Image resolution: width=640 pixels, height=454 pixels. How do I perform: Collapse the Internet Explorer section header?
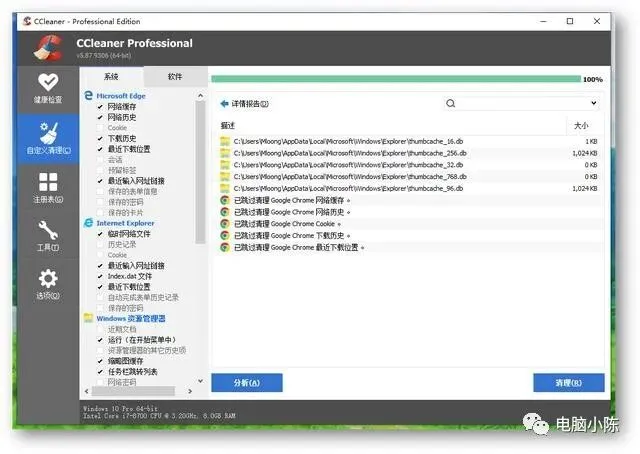(125, 223)
